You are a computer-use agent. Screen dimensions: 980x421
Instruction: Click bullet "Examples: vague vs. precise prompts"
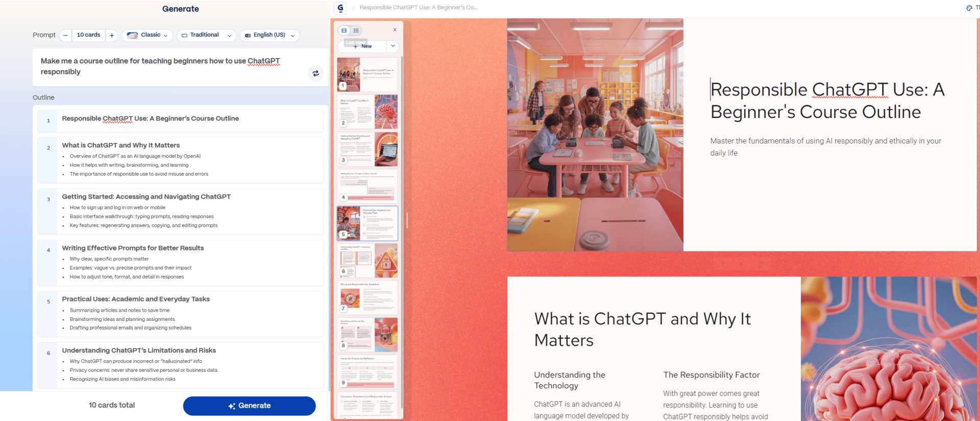pyautogui.click(x=131, y=268)
